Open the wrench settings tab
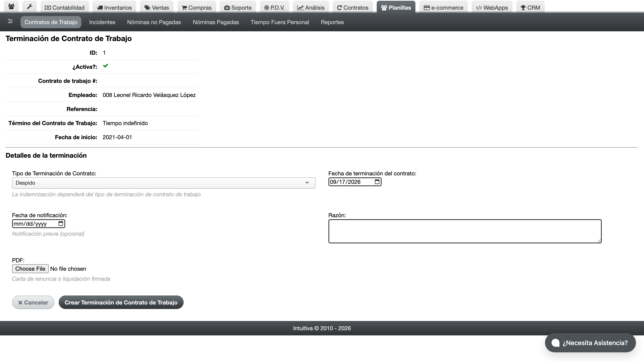This screenshot has width=644, height=362. [30, 7]
